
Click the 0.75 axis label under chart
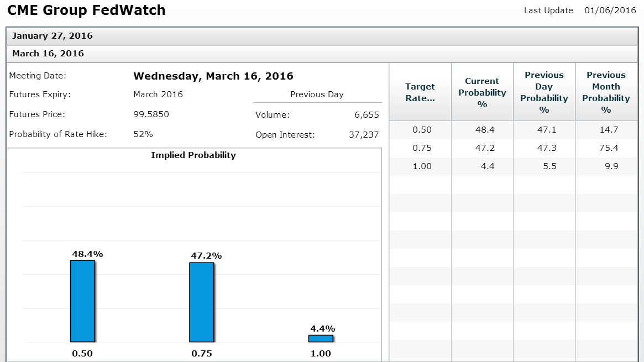pyautogui.click(x=202, y=353)
